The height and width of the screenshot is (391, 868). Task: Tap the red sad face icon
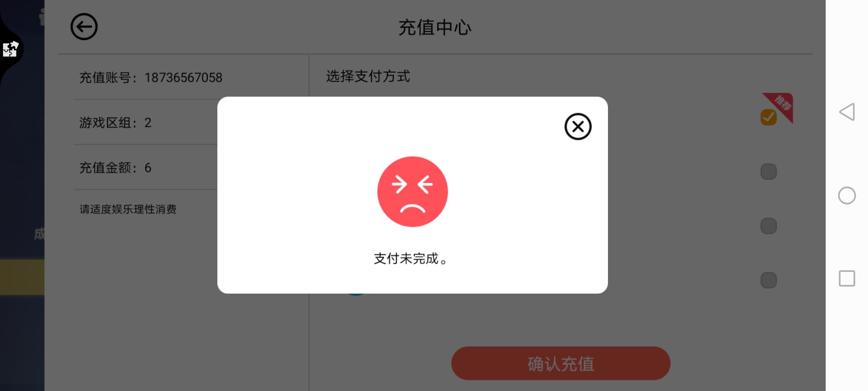coord(412,192)
